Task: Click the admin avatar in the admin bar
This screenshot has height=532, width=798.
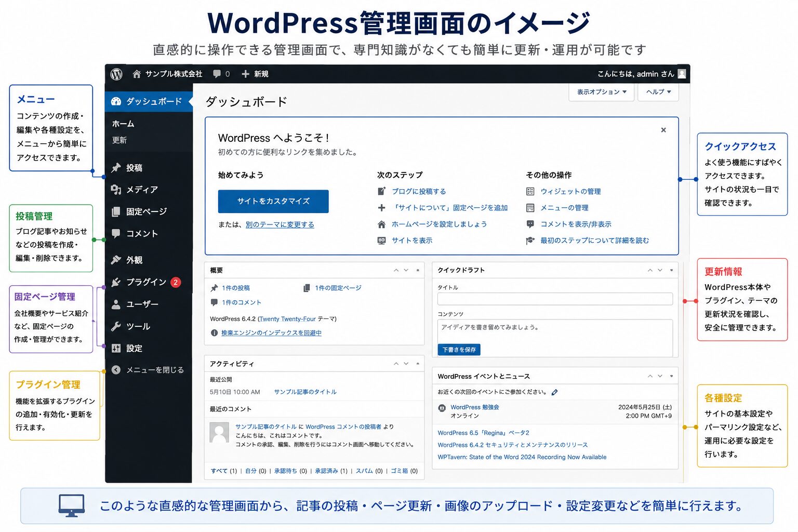Action: coord(682,74)
